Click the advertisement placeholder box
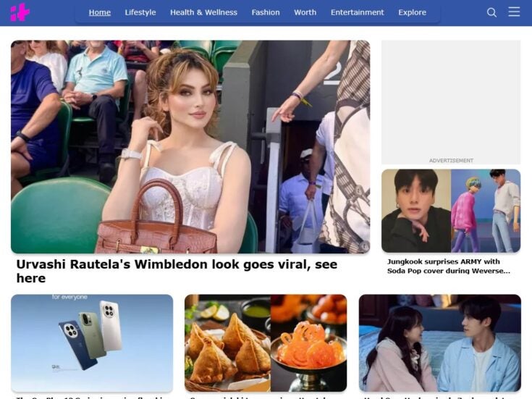This screenshot has height=399, width=532. click(451, 102)
